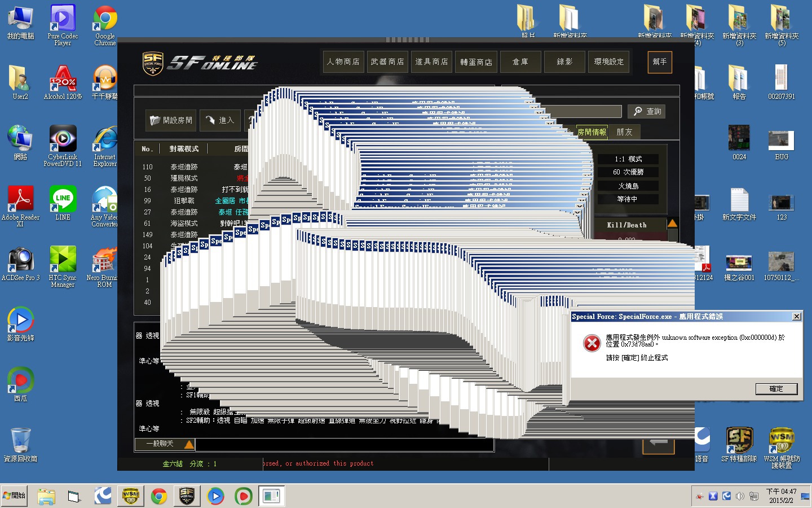
Task: Launch the Nero Burning ROM shortcut
Action: [x=103, y=267]
